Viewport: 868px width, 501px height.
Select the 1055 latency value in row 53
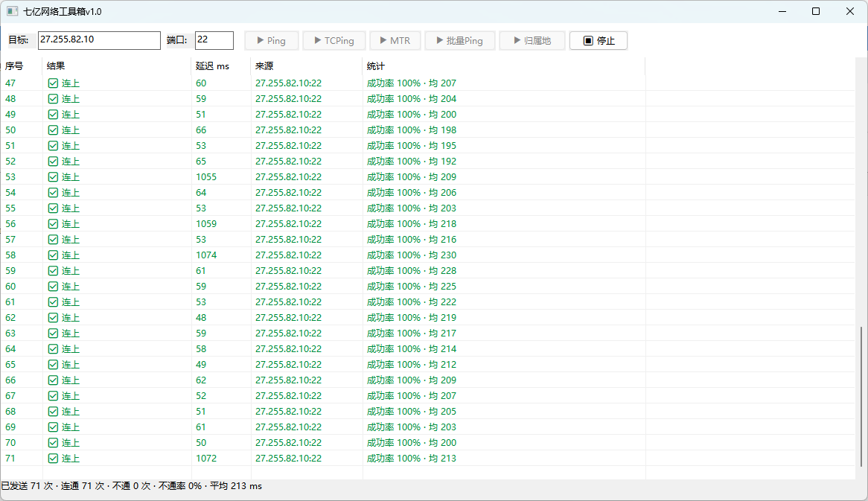point(206,177)
